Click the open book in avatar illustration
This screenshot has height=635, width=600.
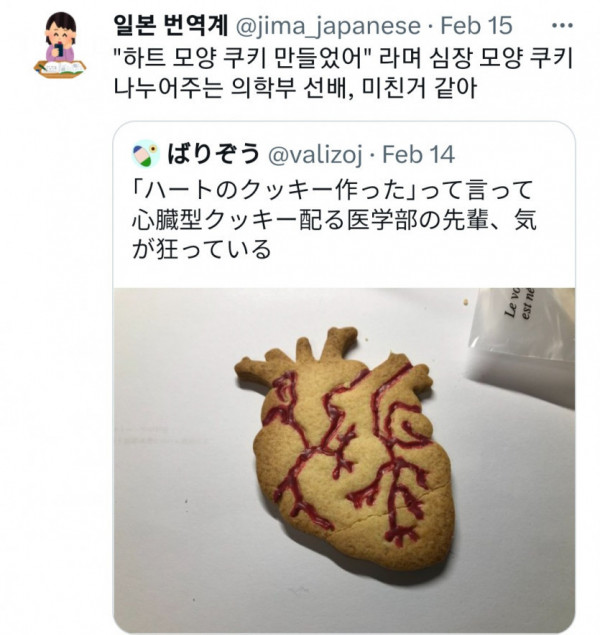point(62,68)
